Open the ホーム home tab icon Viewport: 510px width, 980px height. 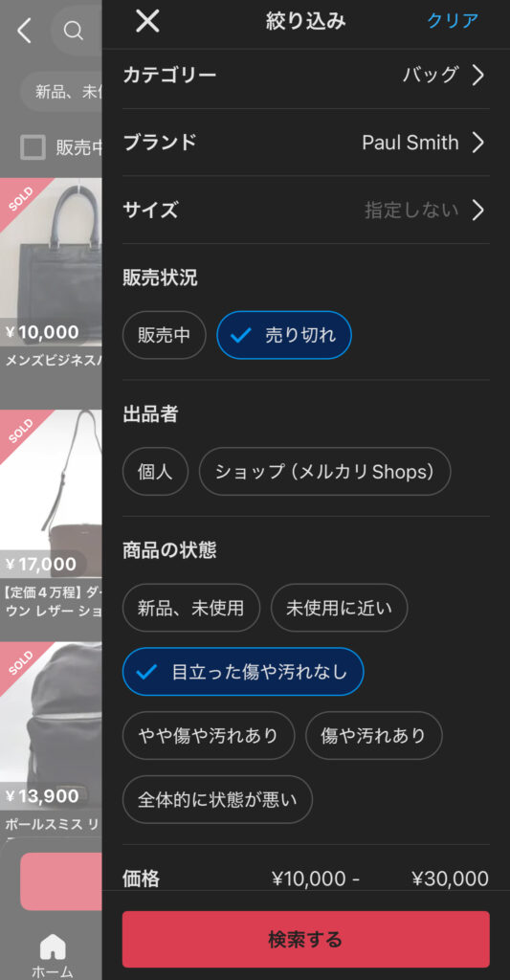pos(53,947)
